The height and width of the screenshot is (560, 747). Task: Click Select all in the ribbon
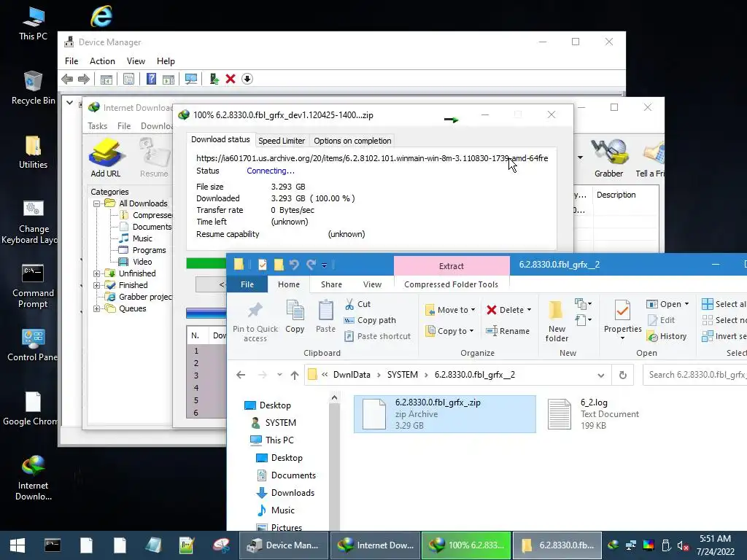click(724, 304)
